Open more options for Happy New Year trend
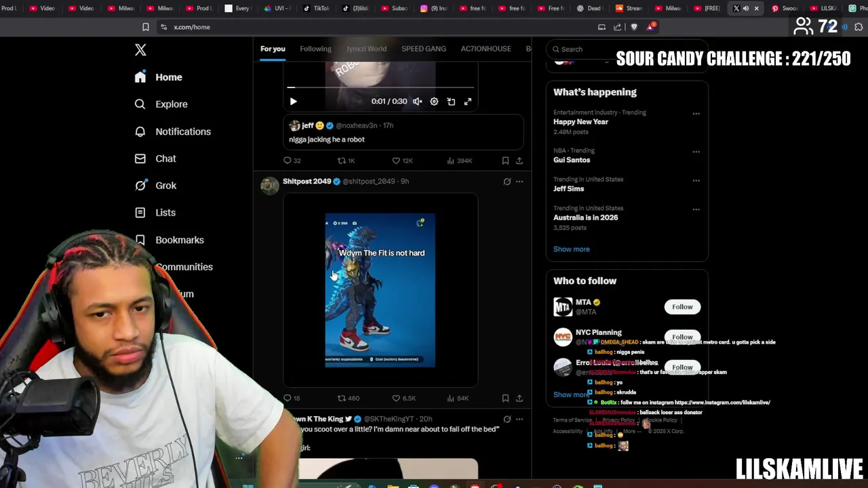Viewport: 868px width, 488px height. tap(696, 114)
